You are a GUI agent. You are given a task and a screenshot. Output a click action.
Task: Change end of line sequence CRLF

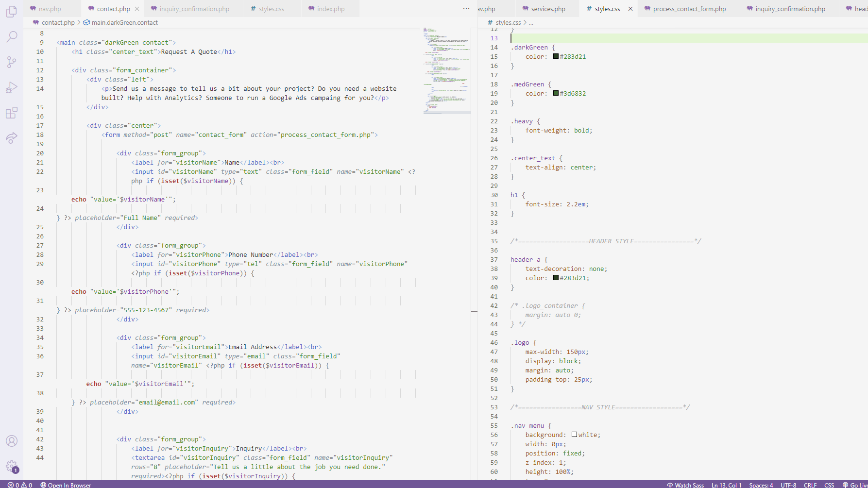pos(810,485)
